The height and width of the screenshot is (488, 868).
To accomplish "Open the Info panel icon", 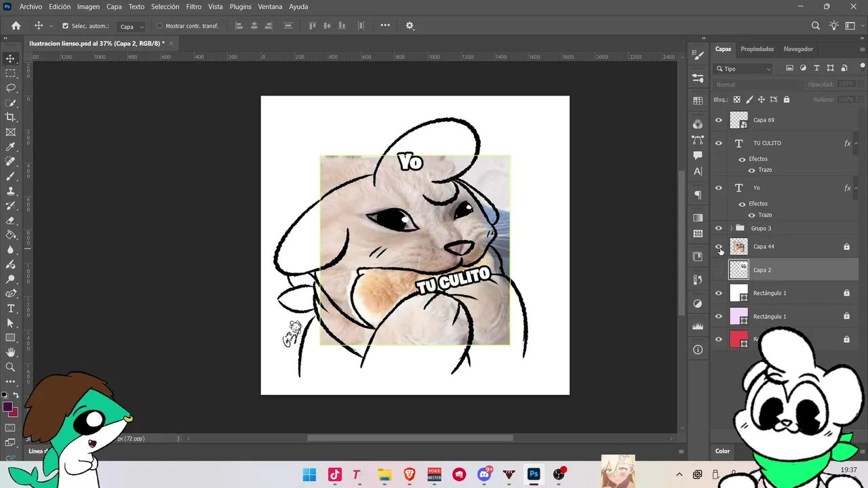I will point(698,350).
